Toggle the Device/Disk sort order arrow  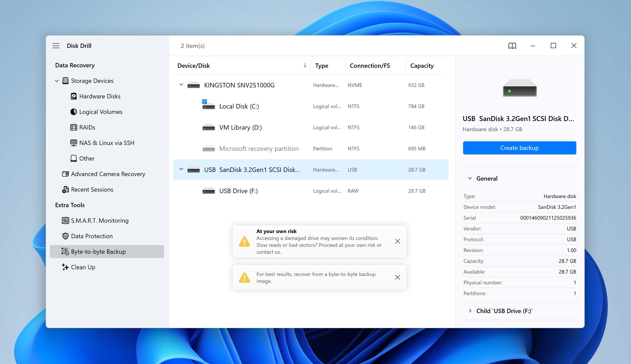(305, 66)
